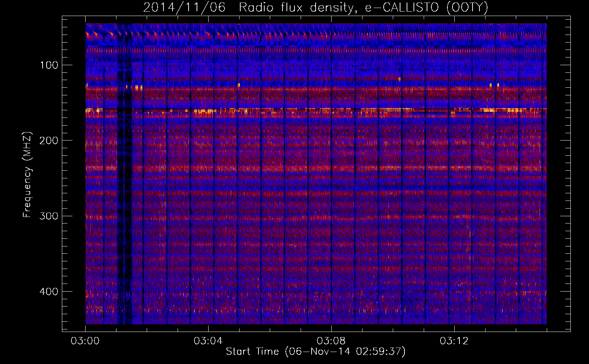Click the 03:12 time tick label
This screenshot has width=589, height=364.
[x=454, y=341]
